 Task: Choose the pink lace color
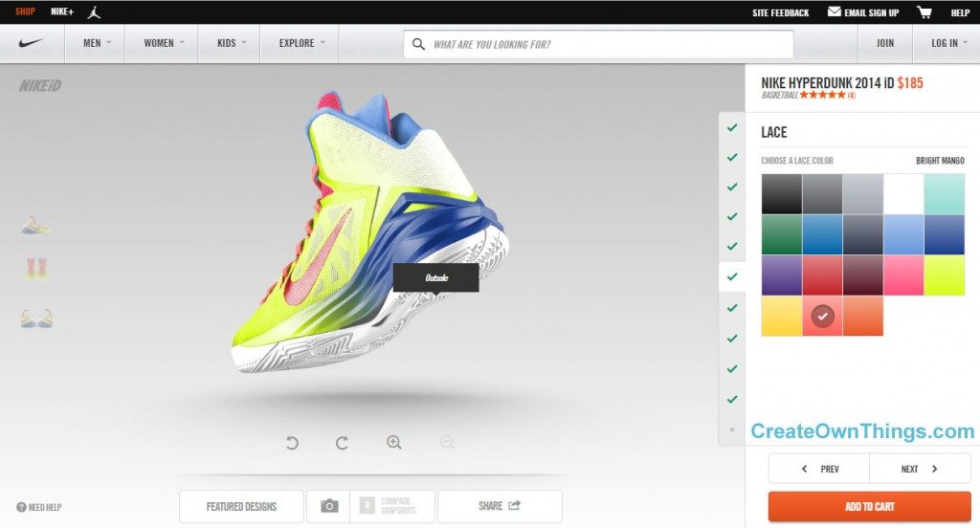pos(903,275)
